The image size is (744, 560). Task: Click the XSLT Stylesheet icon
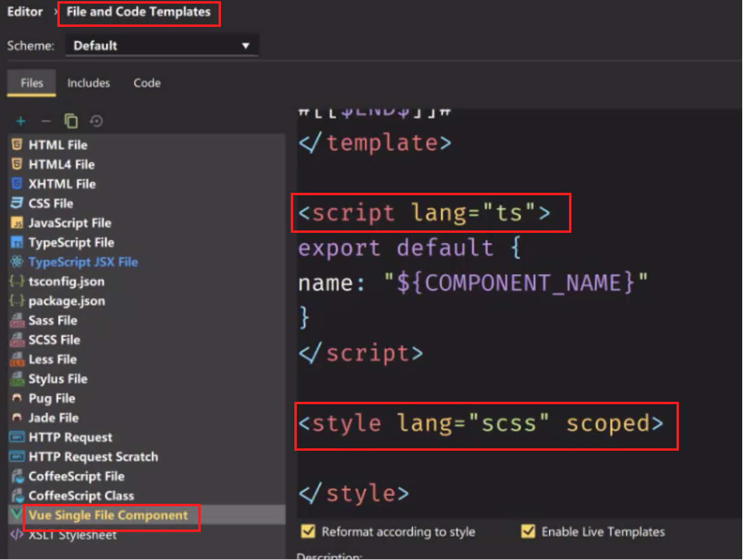[16, 534]
